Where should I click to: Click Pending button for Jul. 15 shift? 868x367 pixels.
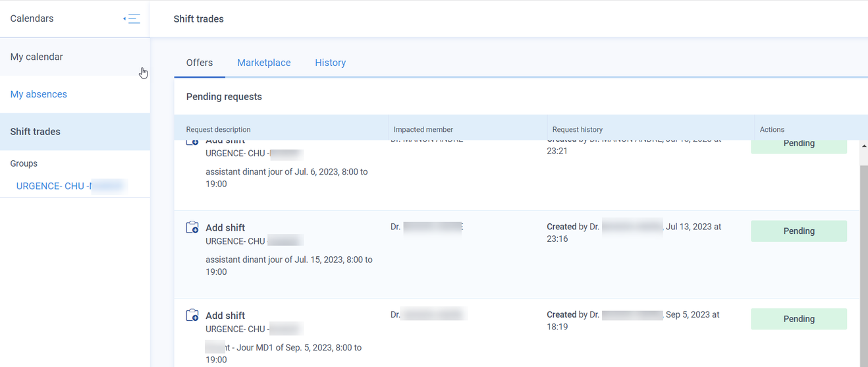(x=799, y=231)
